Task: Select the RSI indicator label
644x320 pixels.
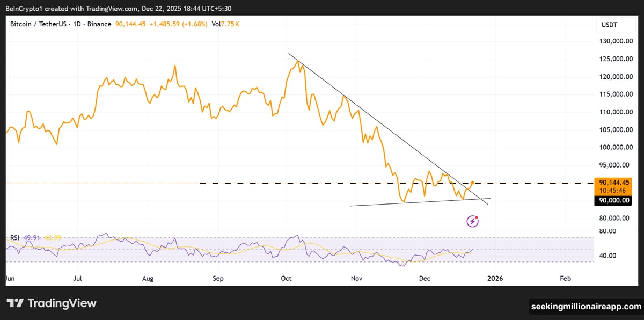Action: click(x=14, y=238)
